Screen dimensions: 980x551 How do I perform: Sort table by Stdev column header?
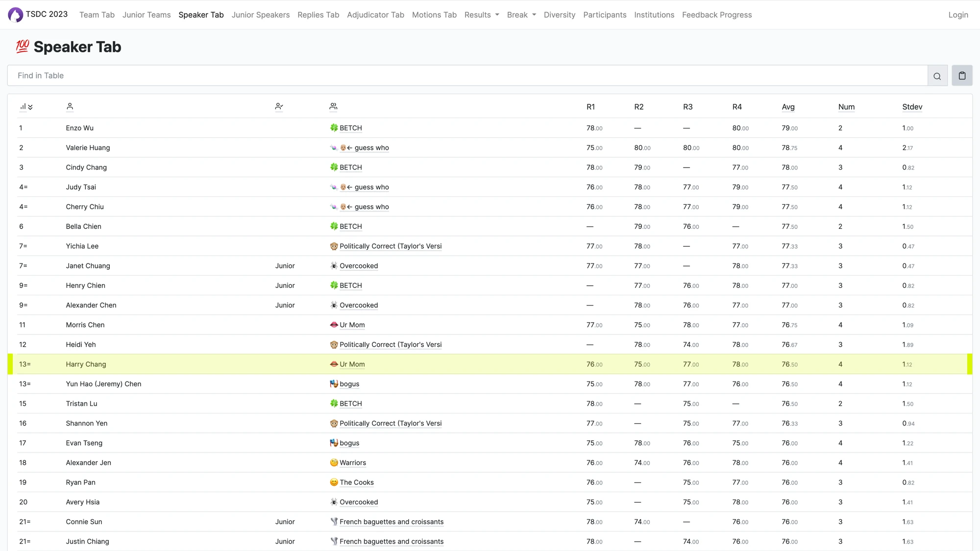(x=912, y=107)
